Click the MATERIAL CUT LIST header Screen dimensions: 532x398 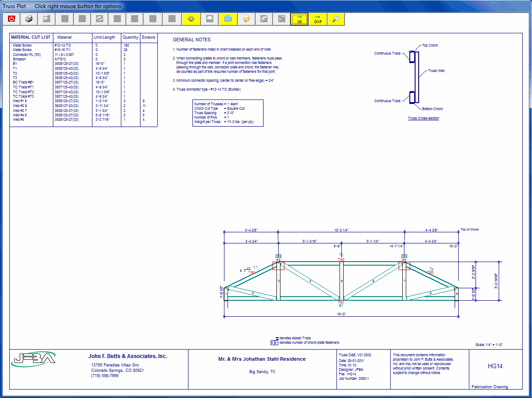pyautogui.click(x=31, y=37)
